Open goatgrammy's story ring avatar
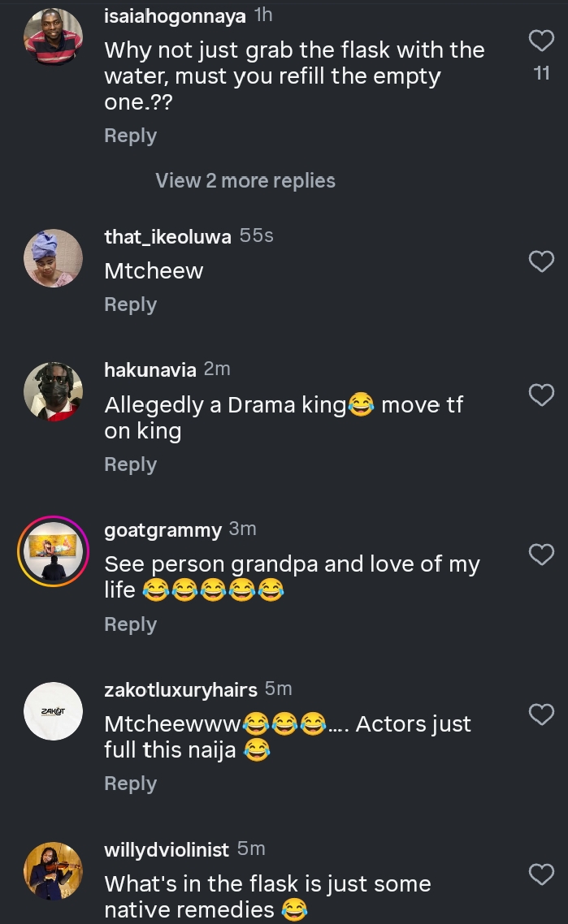This screenshot has height=924, width=568. [53, 551]
